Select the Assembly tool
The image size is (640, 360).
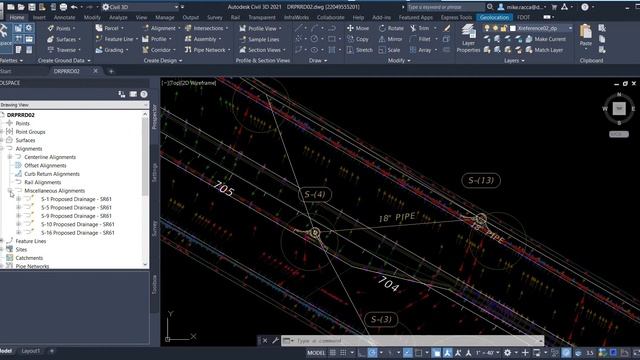pyautogui.click(x=203, y=39)
